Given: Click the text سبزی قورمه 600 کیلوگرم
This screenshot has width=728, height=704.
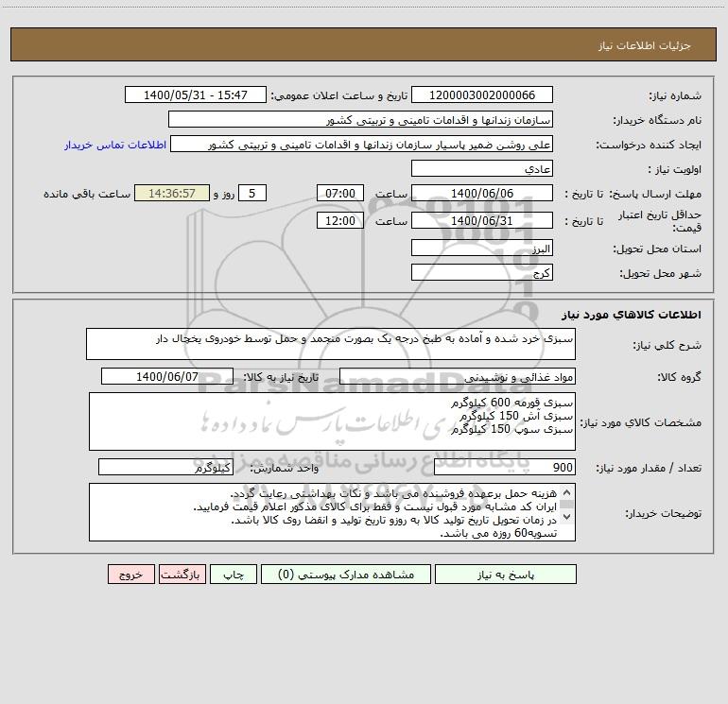Looking at the screenshot, I should tap(512, 403).
